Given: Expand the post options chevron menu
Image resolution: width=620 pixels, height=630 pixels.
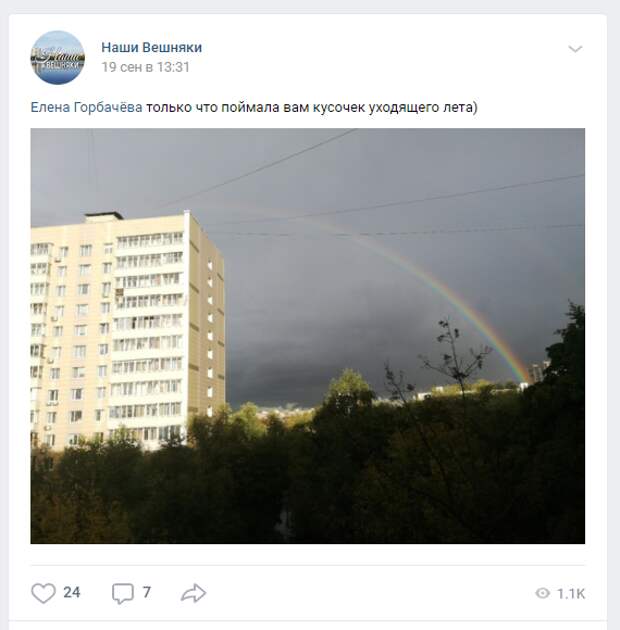Looking at the screenshot, I should point(575,49).
